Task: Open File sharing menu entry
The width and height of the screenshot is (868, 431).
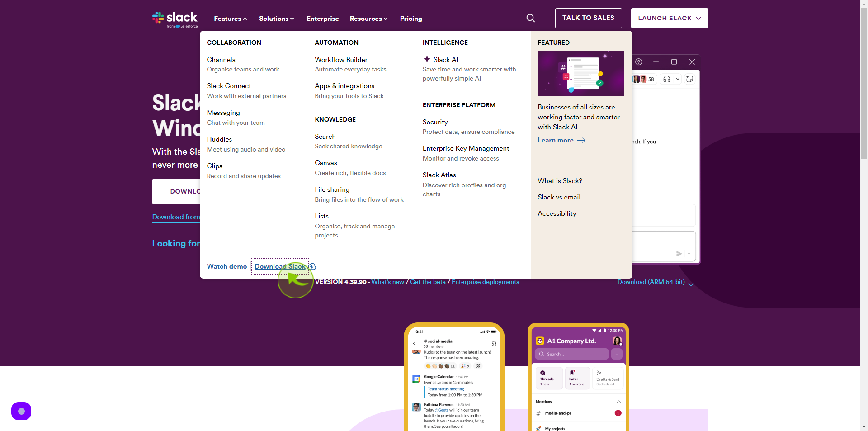Action: pos(332,189)
